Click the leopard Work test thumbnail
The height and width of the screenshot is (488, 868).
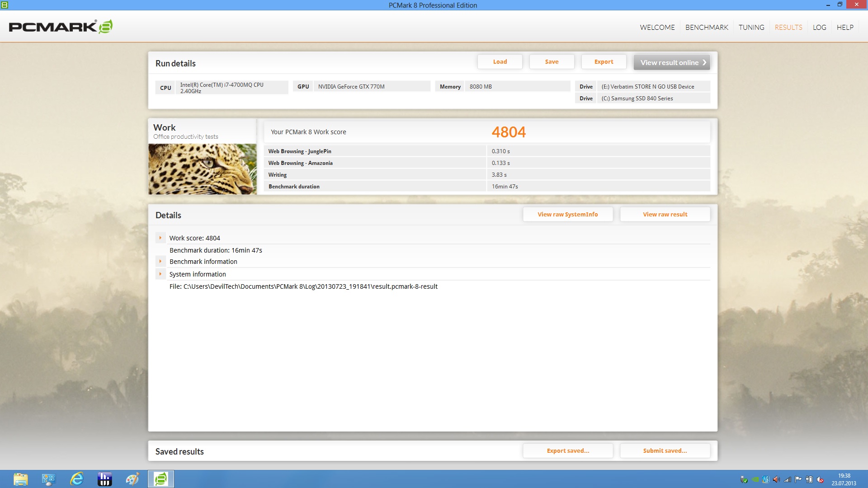[203, 169]
